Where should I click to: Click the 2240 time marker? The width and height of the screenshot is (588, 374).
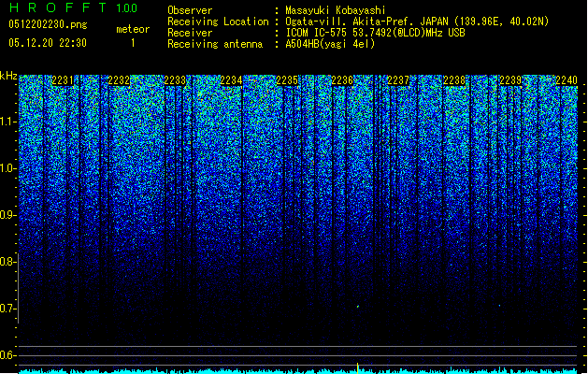pos(566,80)
